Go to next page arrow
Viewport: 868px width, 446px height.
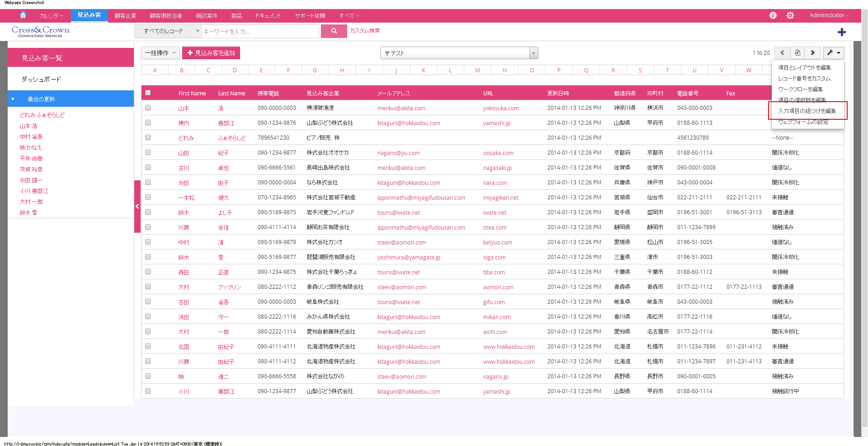tap(812, 53)
